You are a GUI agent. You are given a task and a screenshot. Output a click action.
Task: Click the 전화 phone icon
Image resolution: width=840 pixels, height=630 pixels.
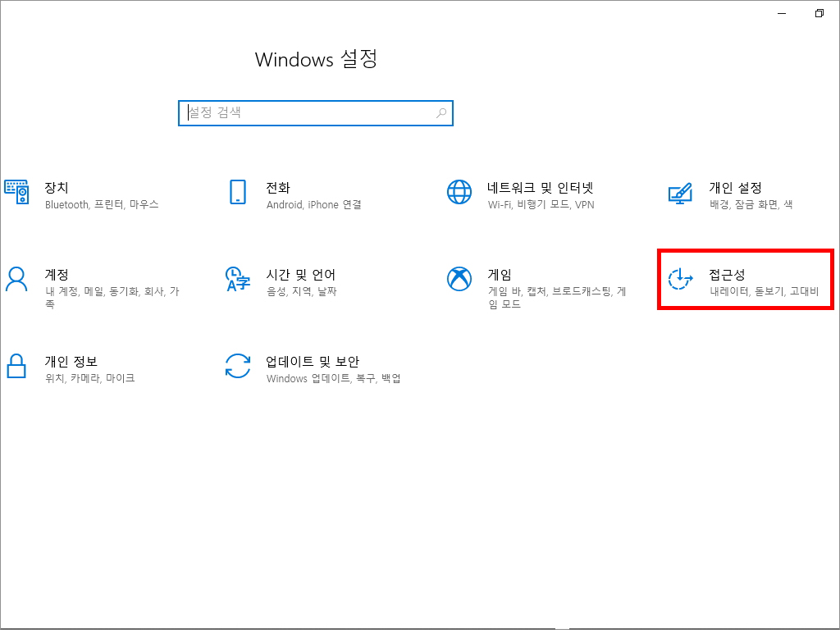point(238,192)
